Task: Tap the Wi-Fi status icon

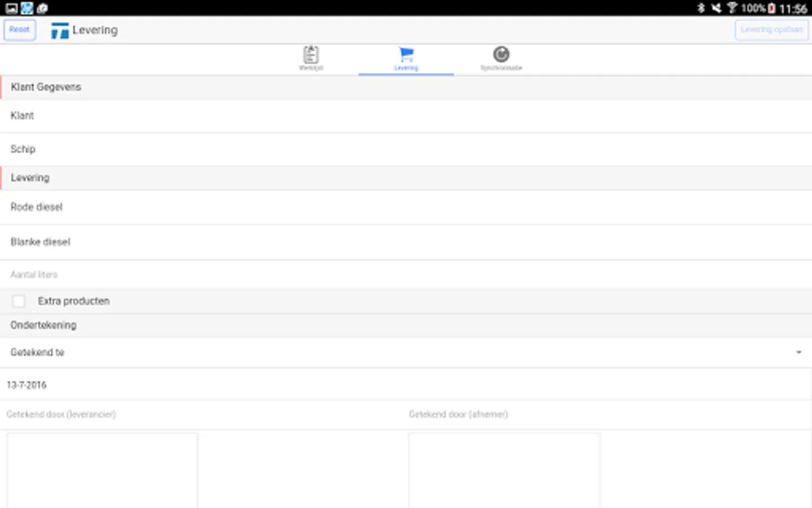Action: tap(732, 8)
